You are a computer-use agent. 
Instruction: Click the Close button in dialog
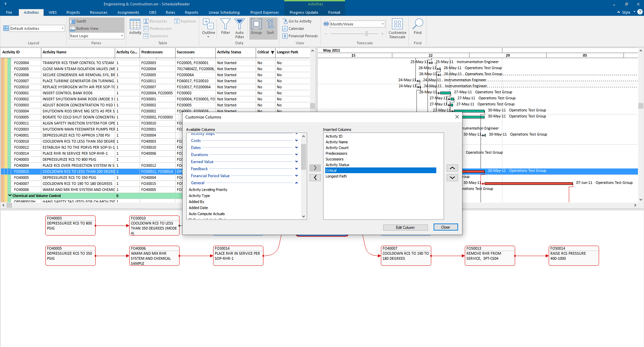[x=445, y=227]
